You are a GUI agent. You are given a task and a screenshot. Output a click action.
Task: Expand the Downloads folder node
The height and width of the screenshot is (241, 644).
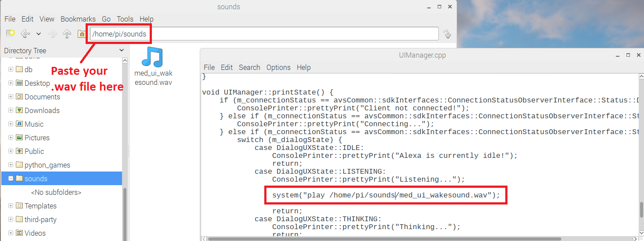[11, 110]
